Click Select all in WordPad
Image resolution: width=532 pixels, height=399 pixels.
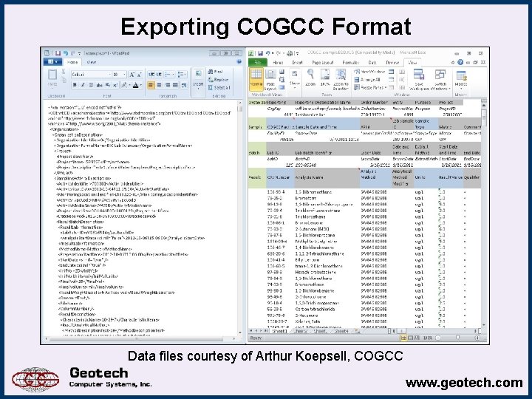click(x=219, y=87)
